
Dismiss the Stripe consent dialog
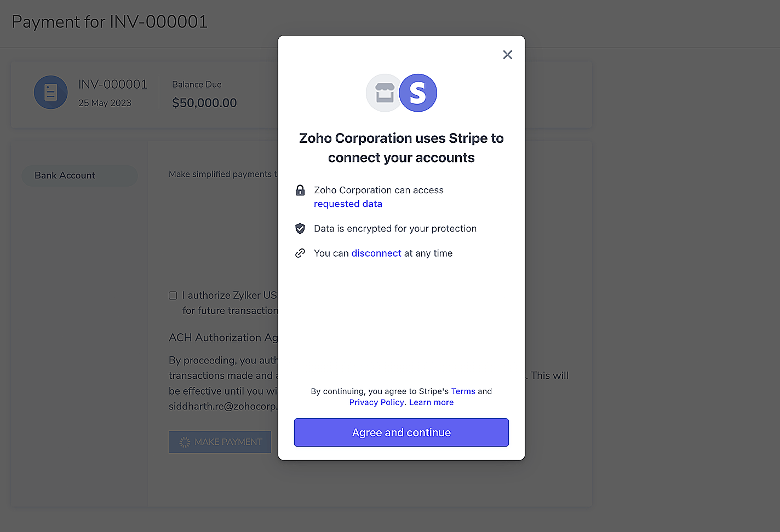507,54
